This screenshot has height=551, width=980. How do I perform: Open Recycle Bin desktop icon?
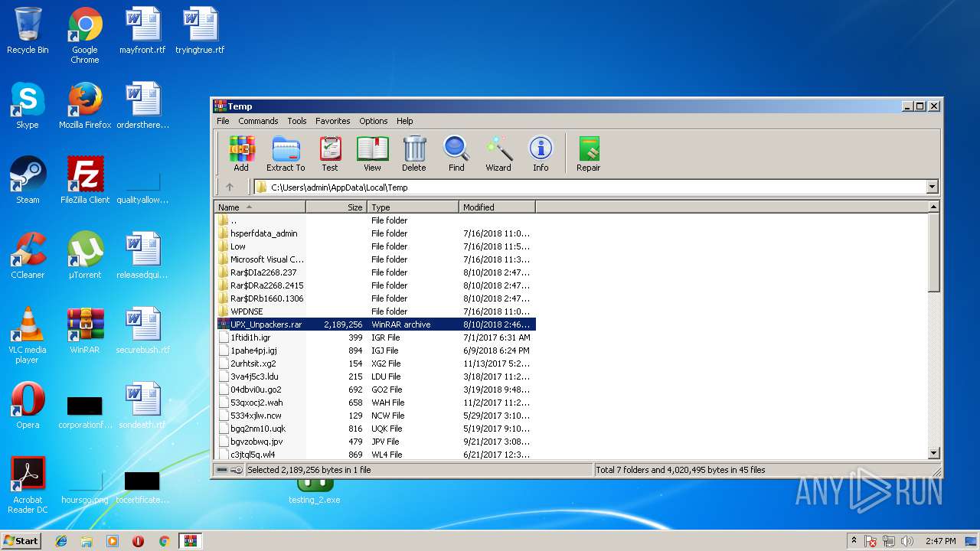point(28,31)
